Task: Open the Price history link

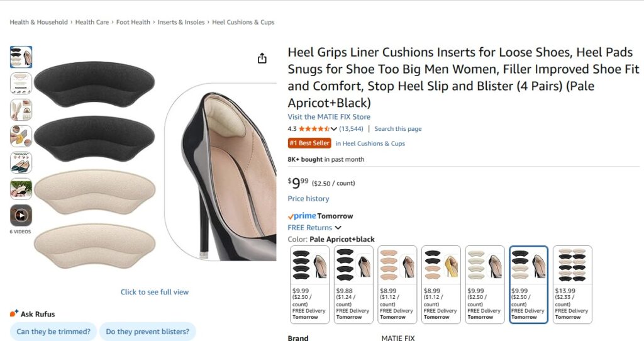Action: pyautogui.click(x=308, y=199)
